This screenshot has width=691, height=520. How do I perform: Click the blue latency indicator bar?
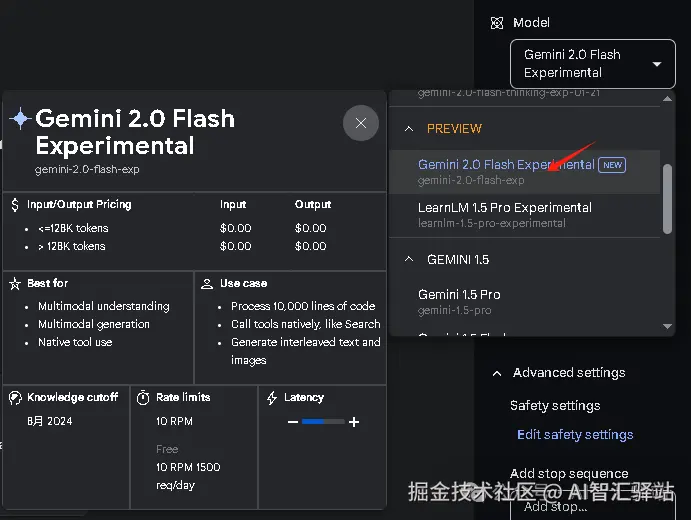pyautogui.click(x=320, y=422)
